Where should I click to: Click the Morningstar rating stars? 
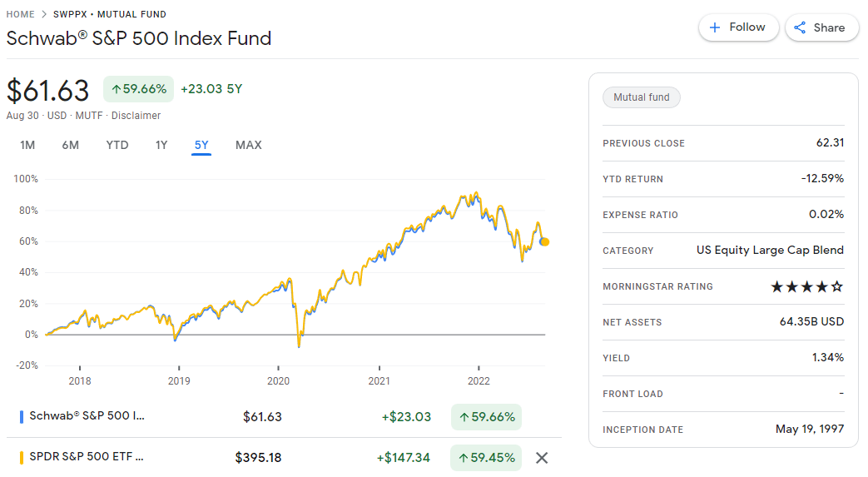(x=807, y=286)
